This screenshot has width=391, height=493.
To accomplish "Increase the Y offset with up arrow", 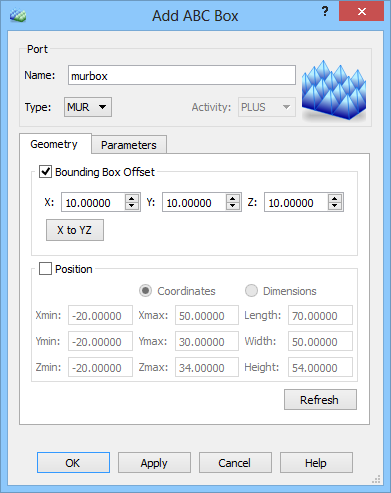I will pos(233,198).
